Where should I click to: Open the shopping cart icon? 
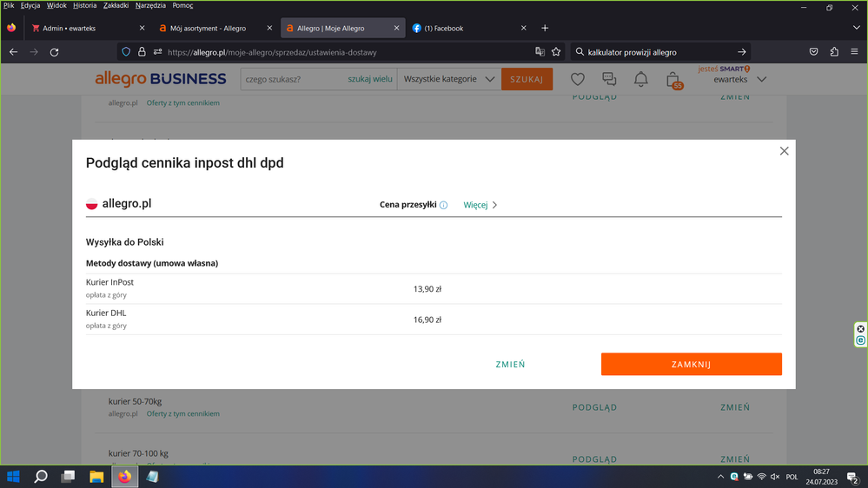click(x=673, y=80)
